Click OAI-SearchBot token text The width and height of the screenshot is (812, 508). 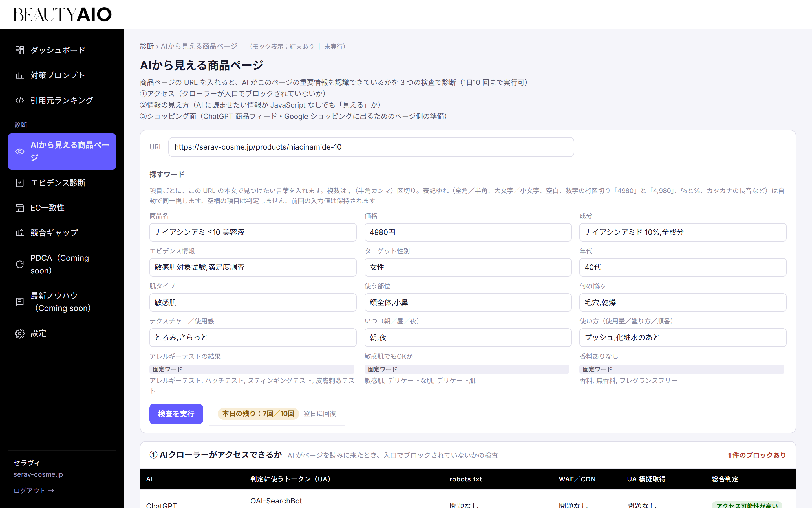(276, 501)
